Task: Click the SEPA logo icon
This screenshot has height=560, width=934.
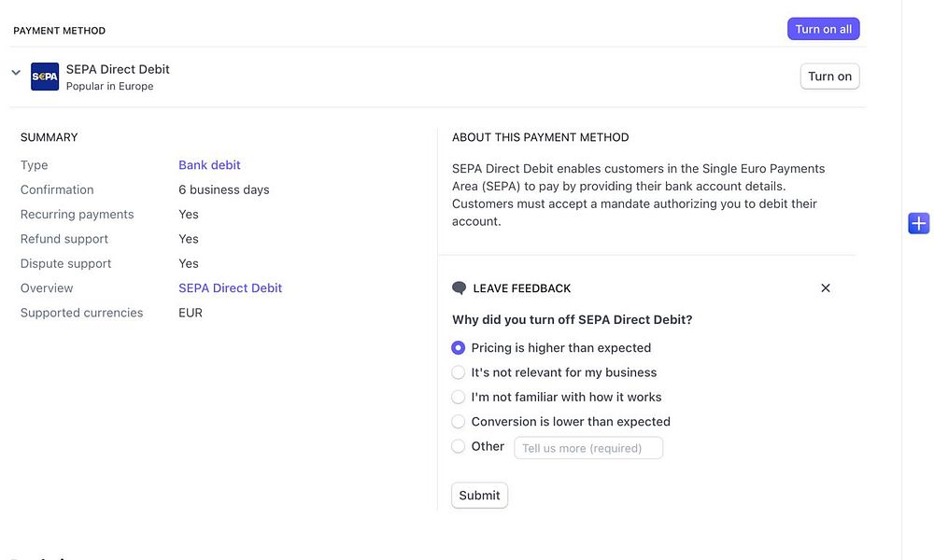Action: [x=45, y=77]
